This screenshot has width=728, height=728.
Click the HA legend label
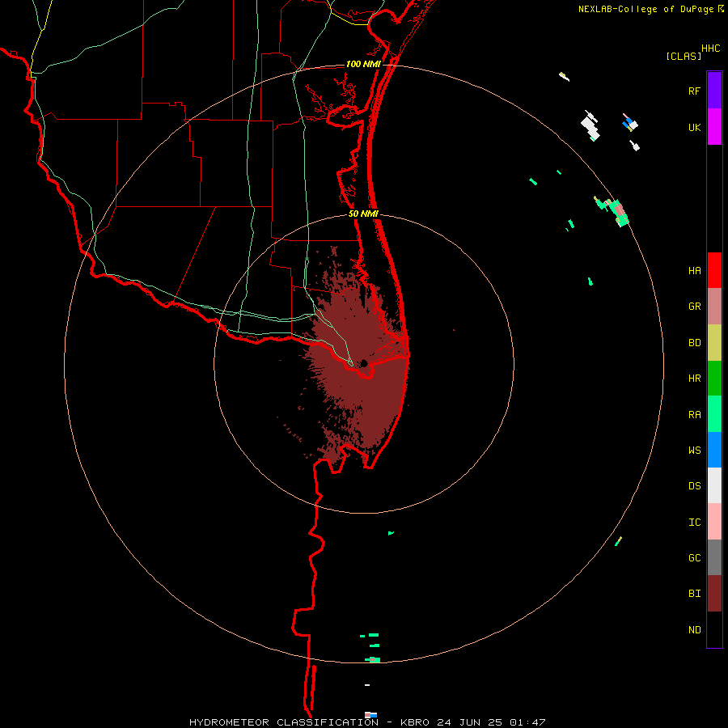tap(694, 271)
